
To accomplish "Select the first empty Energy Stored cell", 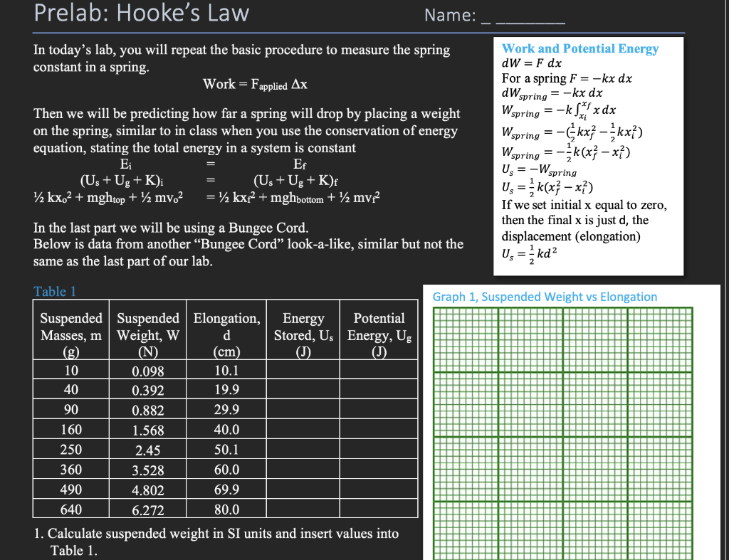I will (x=303, y=369).
